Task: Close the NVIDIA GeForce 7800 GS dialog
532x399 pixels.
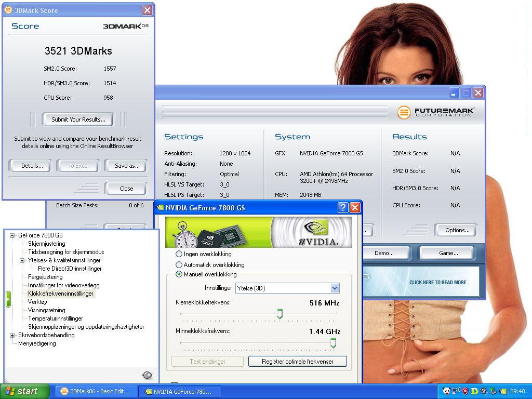Action: pyautogui.click(x=355, y=207)
